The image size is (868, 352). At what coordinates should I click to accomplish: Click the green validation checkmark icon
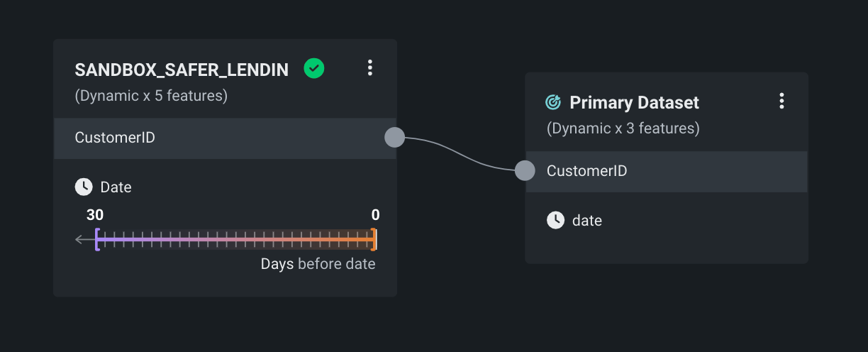click(x=314, y=68)
